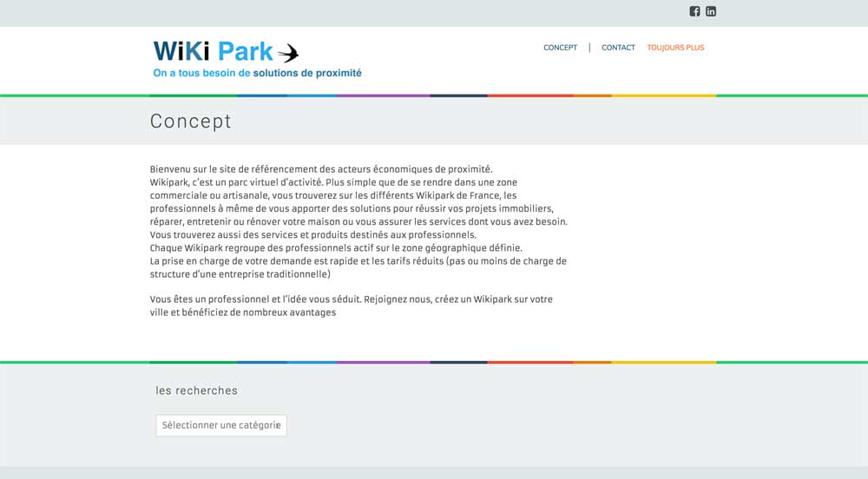Viewport: 868px width, 479px height.
Task: Click tagline 'On a tous besoin de solutions de proximité'
Action: tap(258, 73)
